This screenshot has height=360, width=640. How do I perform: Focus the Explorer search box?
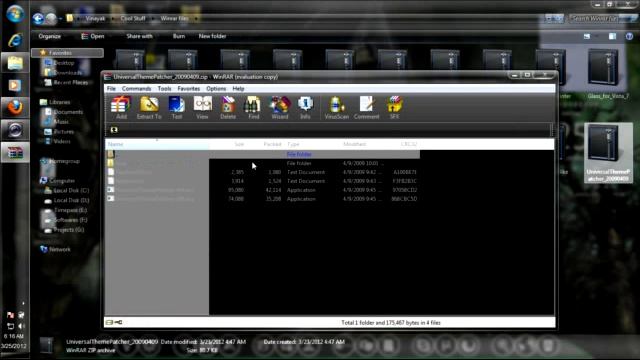point(599,19)
